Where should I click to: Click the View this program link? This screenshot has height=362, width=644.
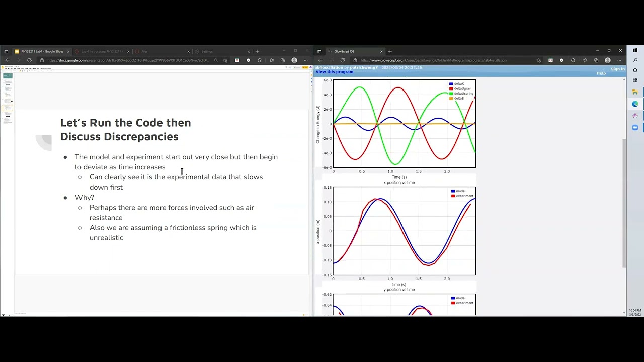335,72
